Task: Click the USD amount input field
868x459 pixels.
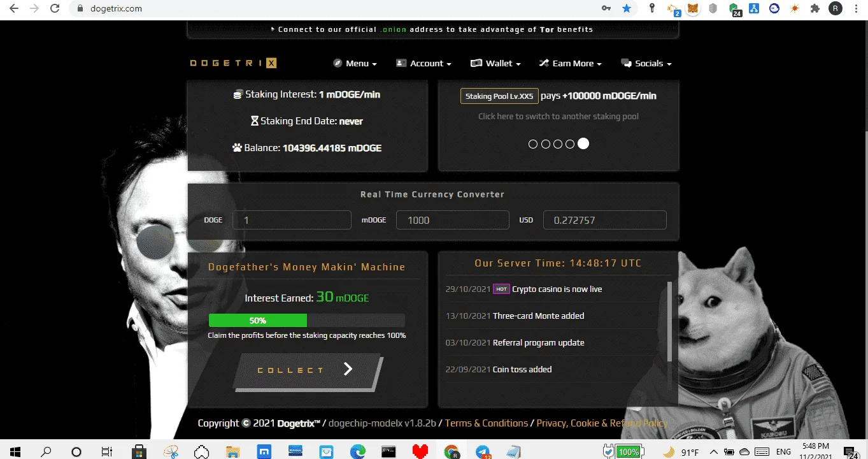Action: [605, 220]
